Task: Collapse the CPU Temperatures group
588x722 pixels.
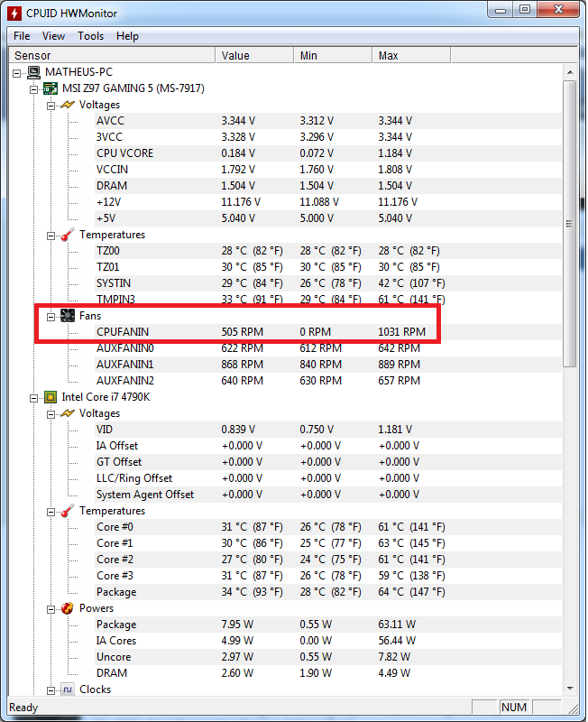Action: point(51,512)
